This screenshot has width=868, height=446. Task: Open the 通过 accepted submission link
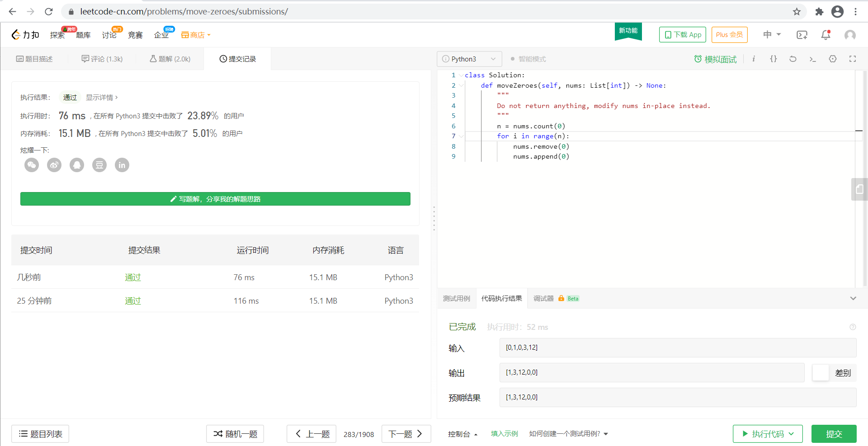point(132,277)
